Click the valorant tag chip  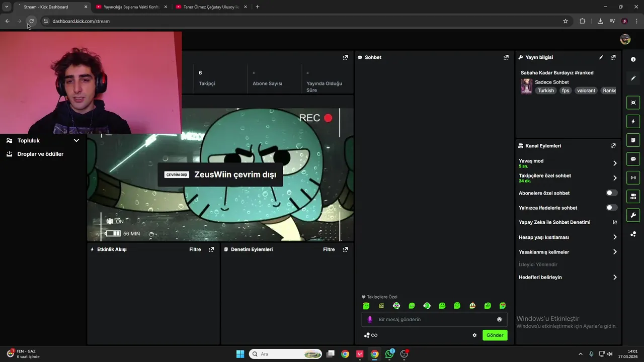pos(586,90)
